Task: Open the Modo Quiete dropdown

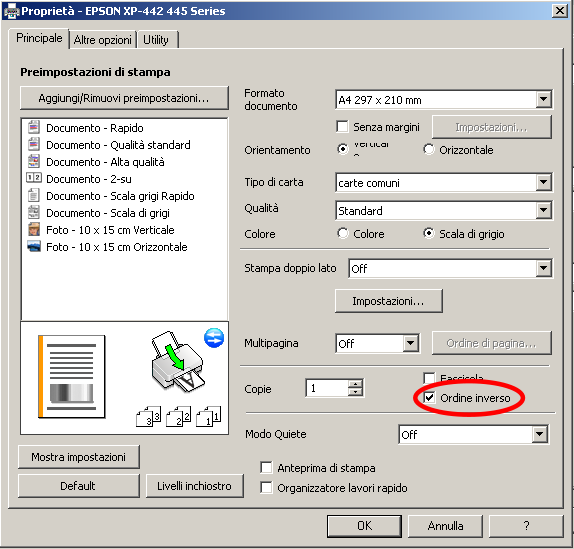Action: [x=540, y=434]
